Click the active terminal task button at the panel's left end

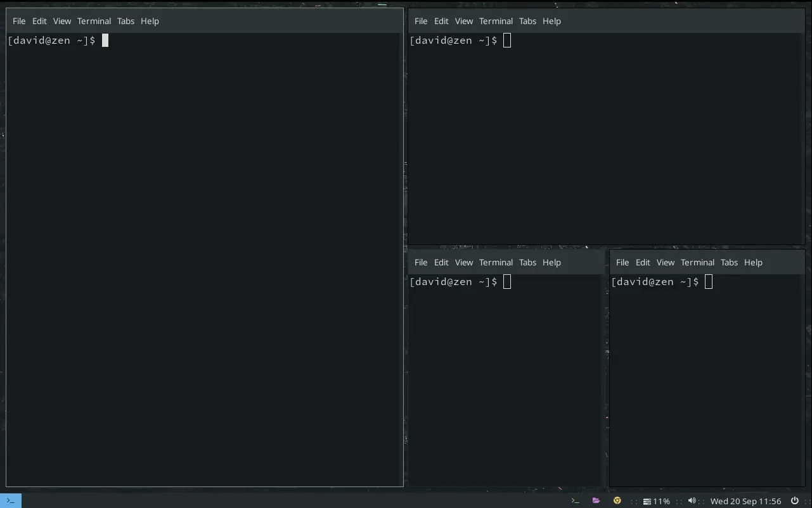tap(11, 501)
